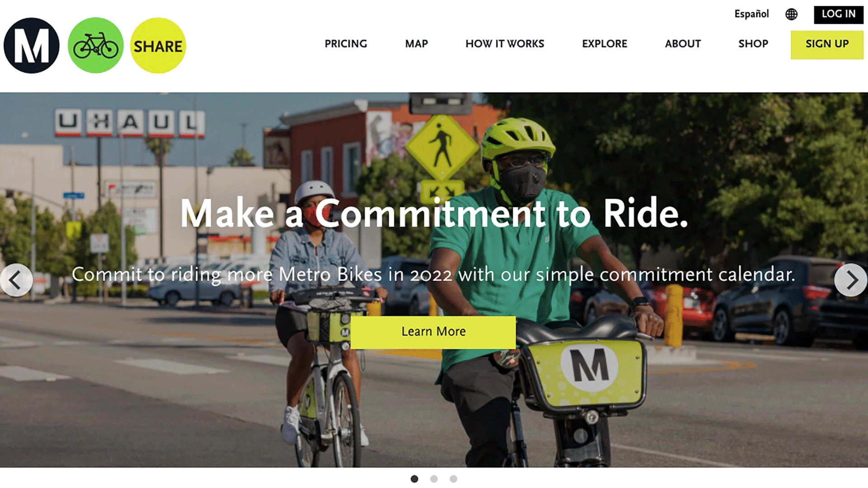Advance carousel with right arrow

click(851, 280)
